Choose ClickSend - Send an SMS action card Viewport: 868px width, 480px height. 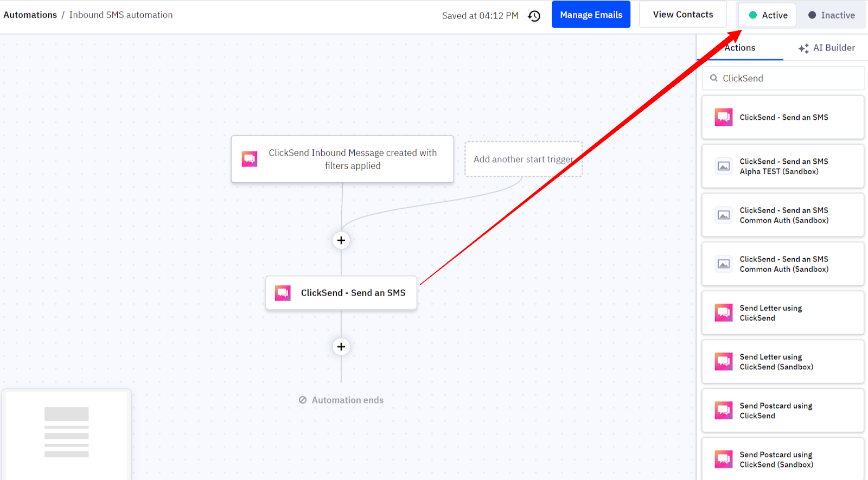tap(783, 117)
